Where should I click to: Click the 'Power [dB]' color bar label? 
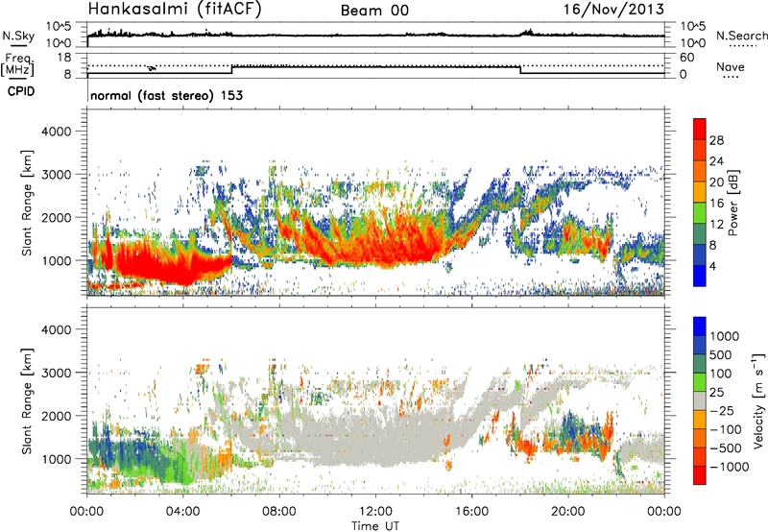point(732,203)
